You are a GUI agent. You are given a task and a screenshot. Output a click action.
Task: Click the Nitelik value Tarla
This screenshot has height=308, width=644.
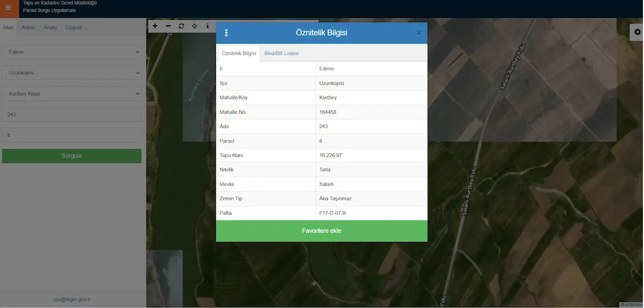[325, 170]
